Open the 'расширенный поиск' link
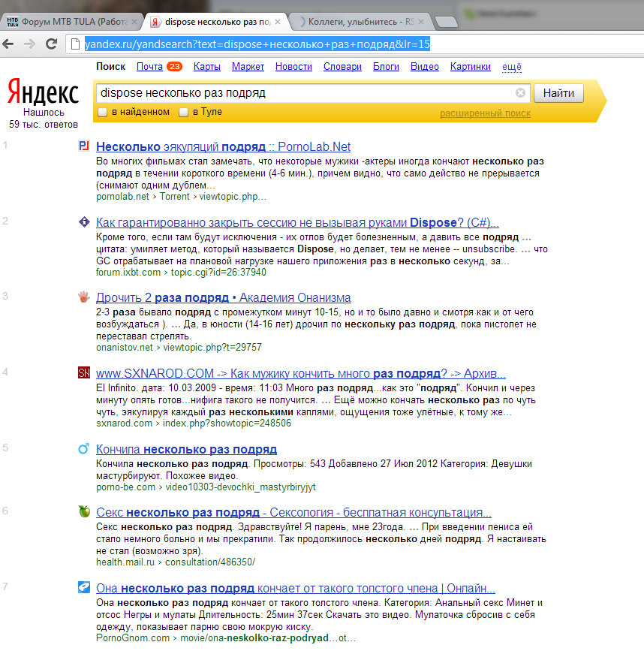 485,113
